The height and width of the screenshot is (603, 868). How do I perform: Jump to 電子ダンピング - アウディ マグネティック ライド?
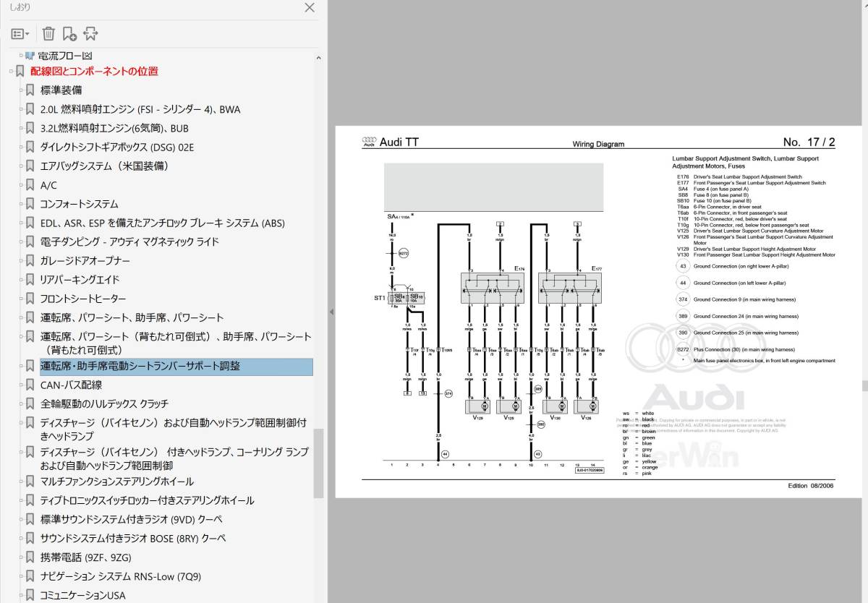pos(129,241)
